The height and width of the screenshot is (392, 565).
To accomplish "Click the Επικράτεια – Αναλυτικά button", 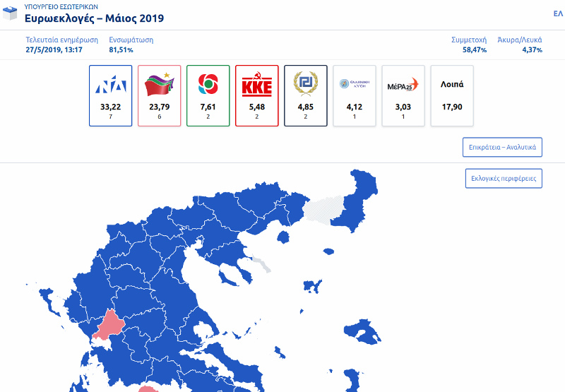I will [502, 147].
